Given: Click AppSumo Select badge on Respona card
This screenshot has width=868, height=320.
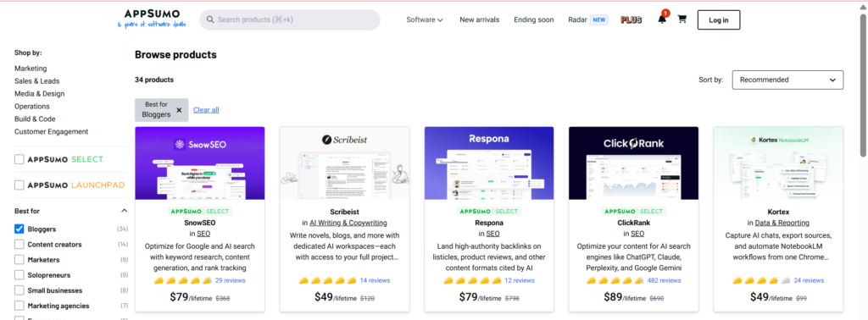Looking at the screenshot, I should coord(489,211).
